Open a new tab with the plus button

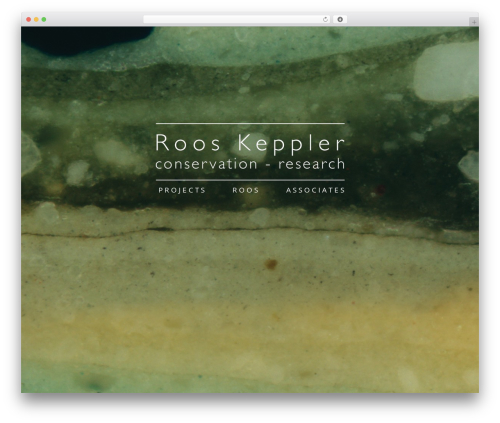474,22
